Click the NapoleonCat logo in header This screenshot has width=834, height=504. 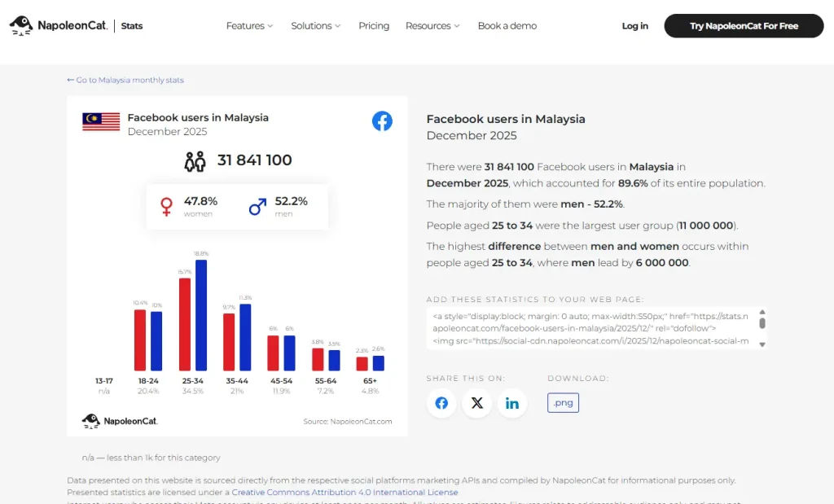click(x=59, y=26)
